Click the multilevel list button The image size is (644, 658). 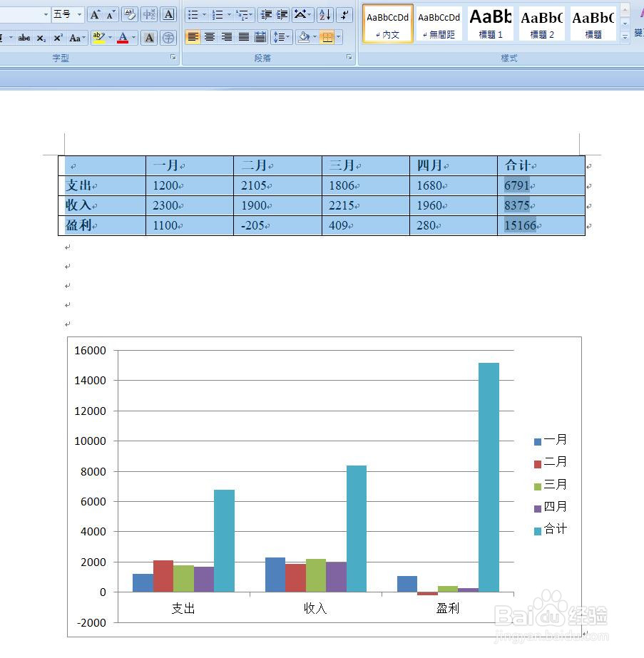[243, 15]
